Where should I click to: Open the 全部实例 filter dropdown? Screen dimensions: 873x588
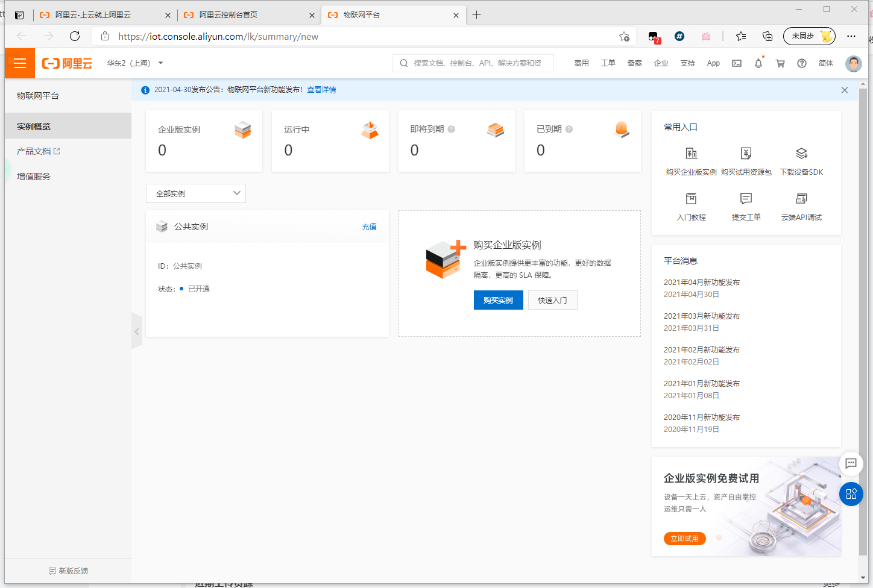click(x=196, y=193)
